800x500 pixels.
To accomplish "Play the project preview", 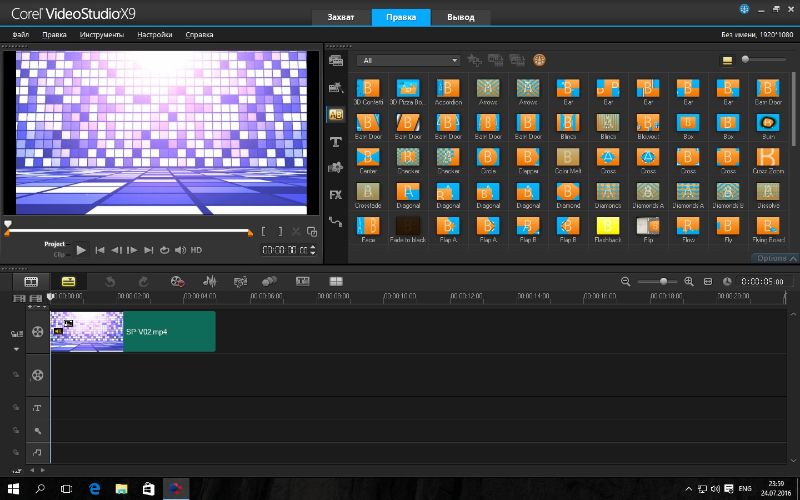I will tap(81, 250).
